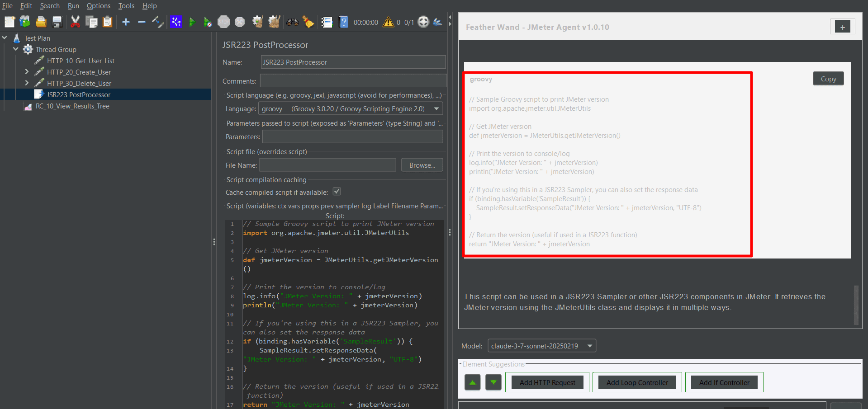This screenshot has height=409, width=868.
Task: Open the Run menu
Action: pos(73,6)
